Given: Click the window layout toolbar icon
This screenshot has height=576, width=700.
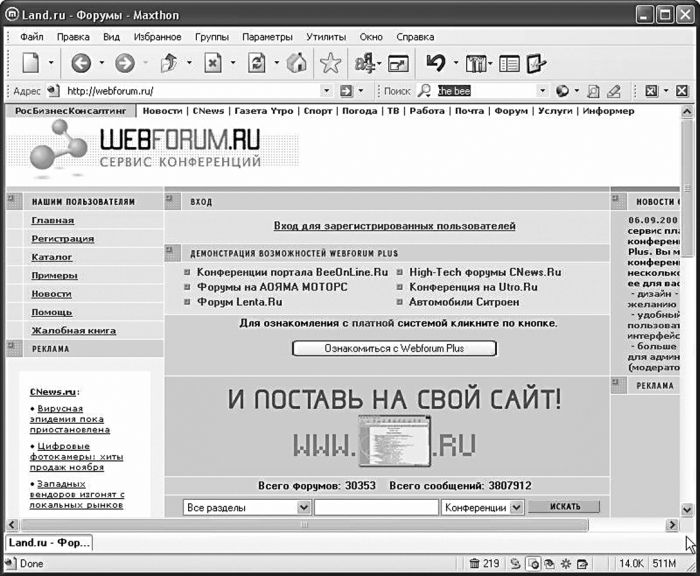Looking at the screenshot, I should pos(398,64).
